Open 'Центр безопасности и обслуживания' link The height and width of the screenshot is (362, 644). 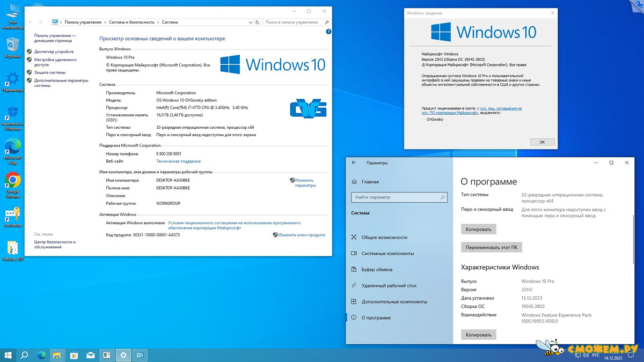[x=55, y=245]
